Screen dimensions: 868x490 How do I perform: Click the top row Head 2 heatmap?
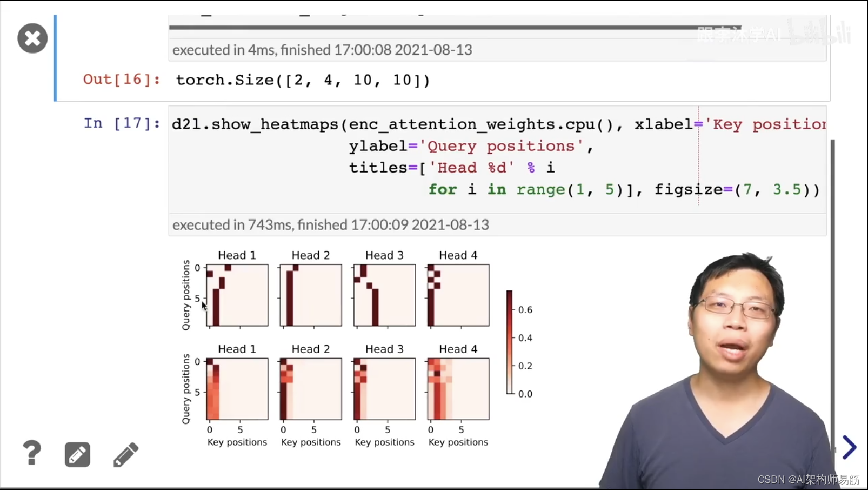pos(311,295)
